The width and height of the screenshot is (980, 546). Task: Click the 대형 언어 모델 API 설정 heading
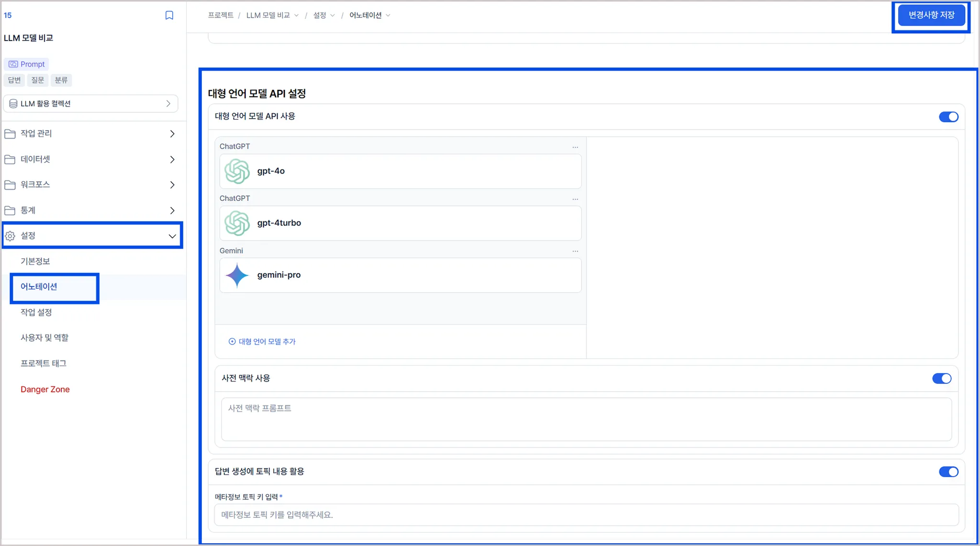click(x=257, y=93)
